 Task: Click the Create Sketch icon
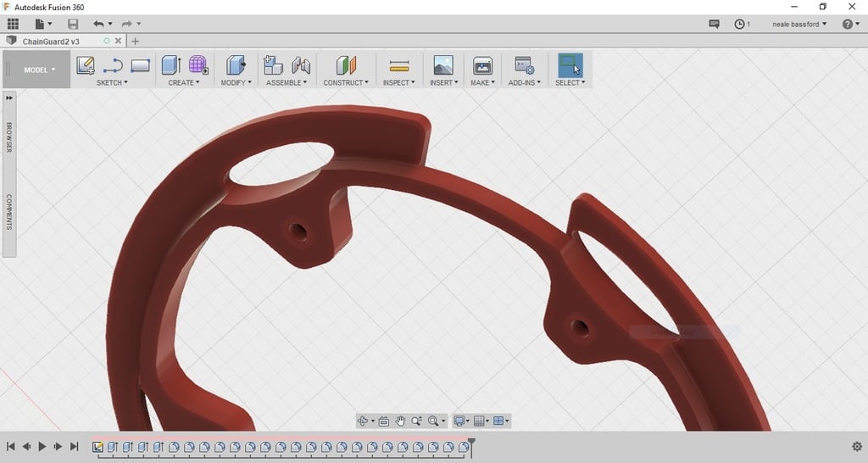pyautogui.click(x=85, y=65)
